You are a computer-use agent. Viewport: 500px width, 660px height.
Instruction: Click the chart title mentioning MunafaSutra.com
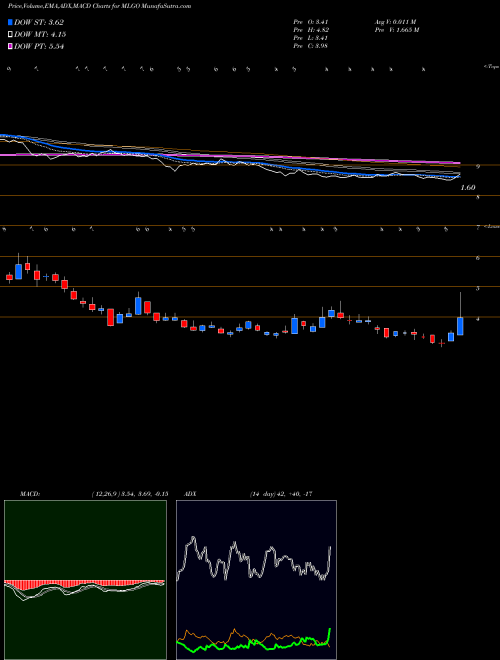point(100,7)
